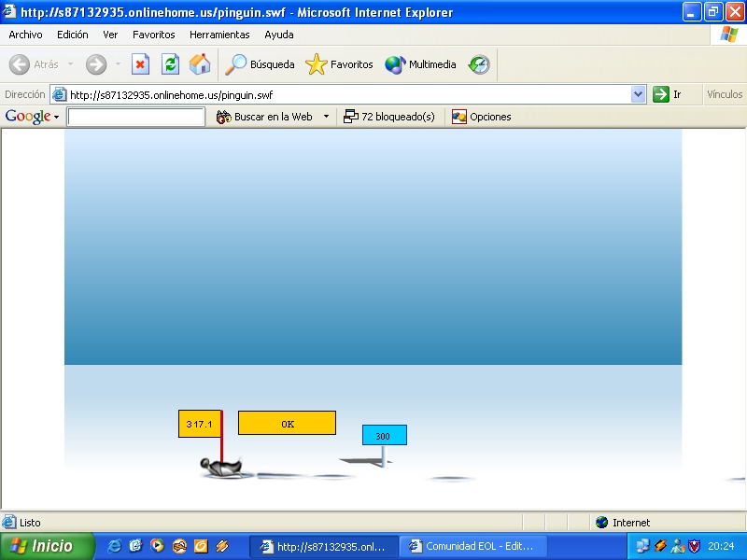Click in the address bar URL field
This screenshot has width=747, height=560.
(349, 95)
